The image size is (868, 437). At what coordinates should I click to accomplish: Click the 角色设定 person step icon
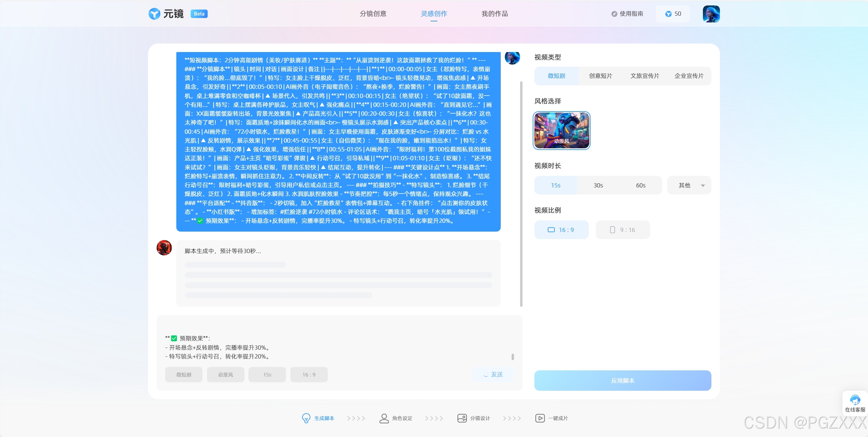tap(384, 418)
